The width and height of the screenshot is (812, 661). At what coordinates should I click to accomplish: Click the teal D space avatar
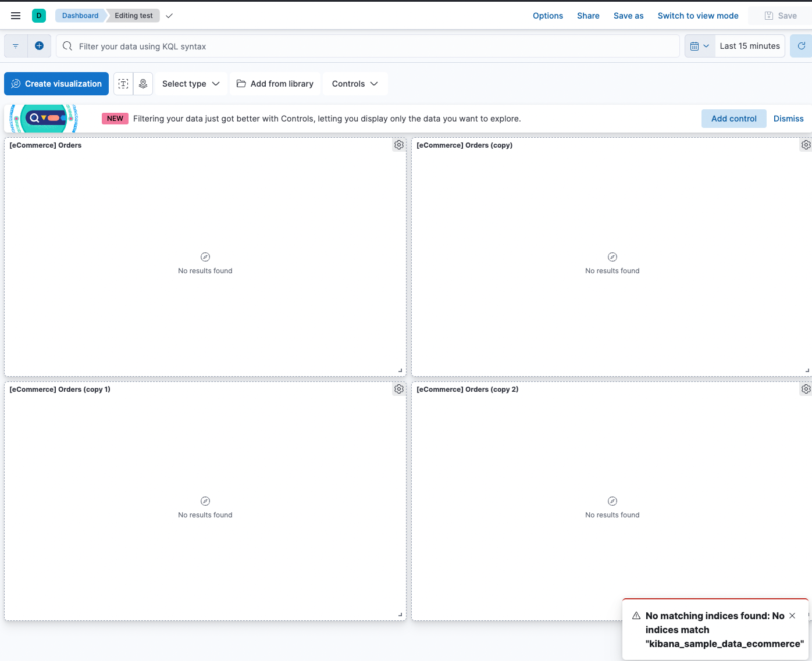[x=38, y=16]
